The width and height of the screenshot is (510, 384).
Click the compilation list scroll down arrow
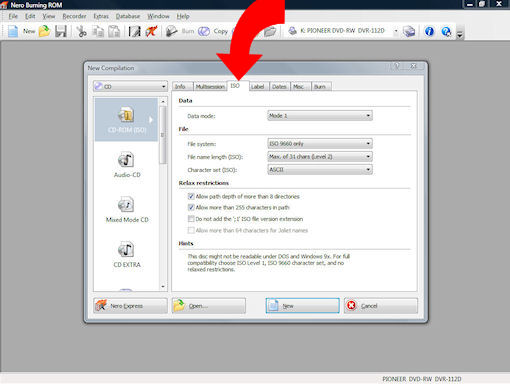click(x=163, y=286)
